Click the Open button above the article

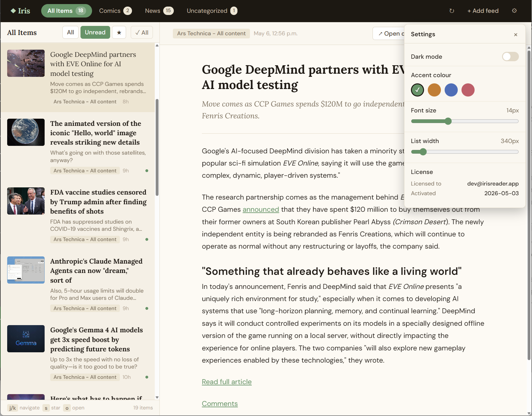389,33
